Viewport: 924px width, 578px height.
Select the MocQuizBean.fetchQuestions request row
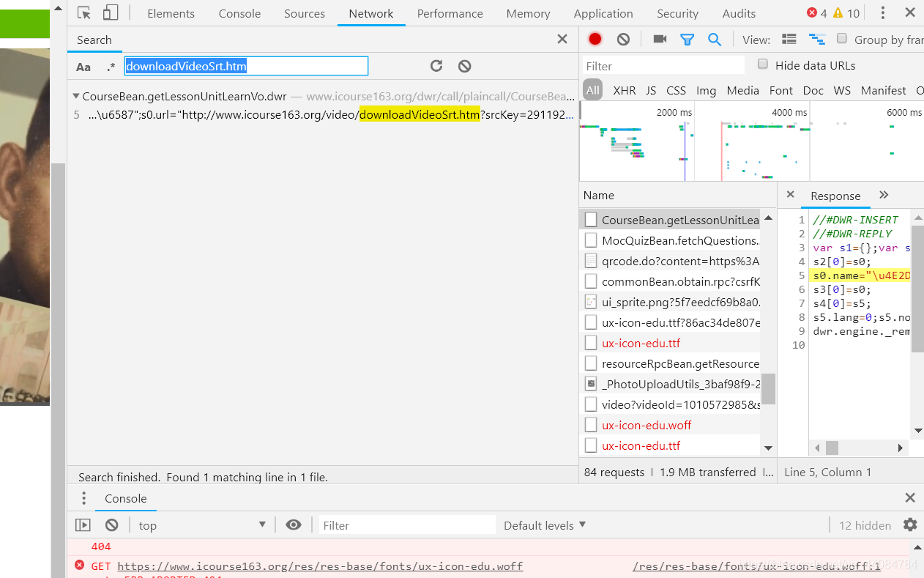pos(671,240)
